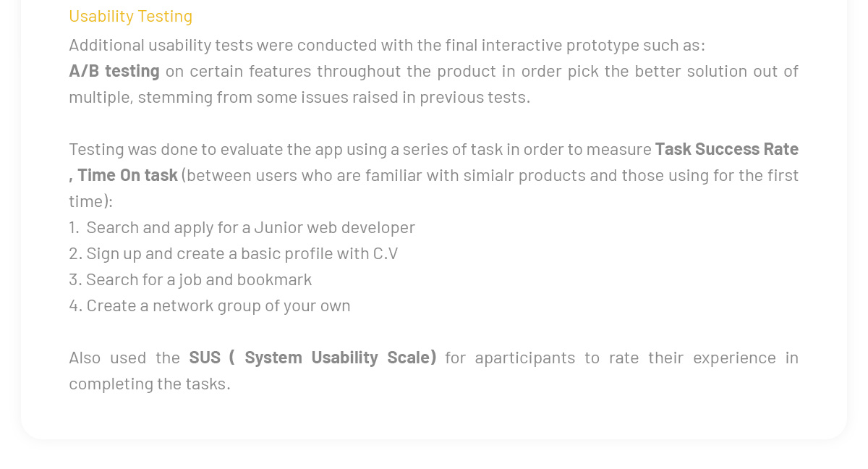Select list item 2 about creating basic profile

click(x=234, y=253)
